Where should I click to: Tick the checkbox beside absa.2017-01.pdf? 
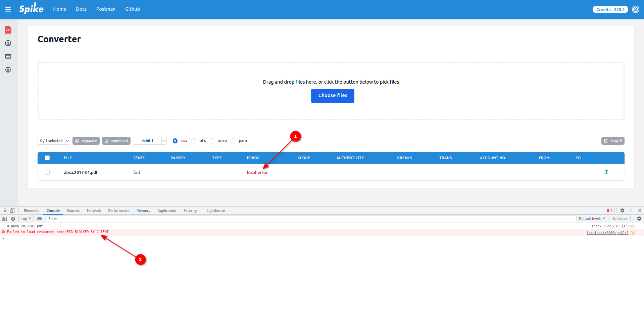click(x=47, y=172)
